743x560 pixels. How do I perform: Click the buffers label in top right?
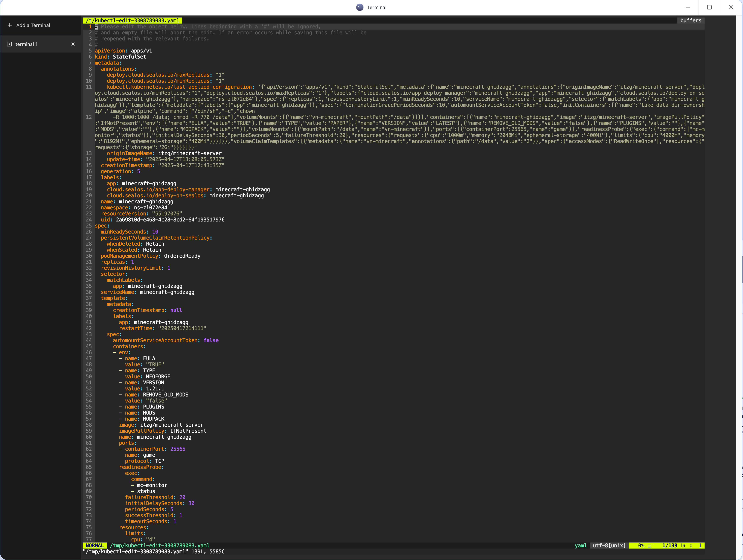tap(691, 21)
